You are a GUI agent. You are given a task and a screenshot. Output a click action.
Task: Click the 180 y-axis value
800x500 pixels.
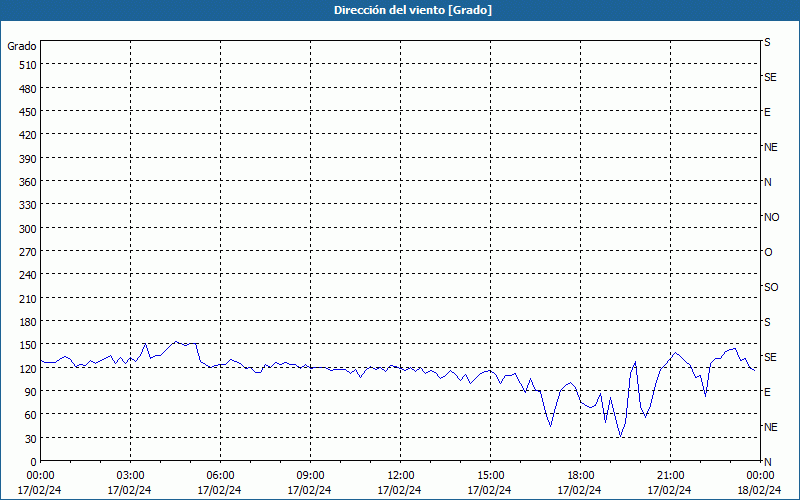[28, 322]
